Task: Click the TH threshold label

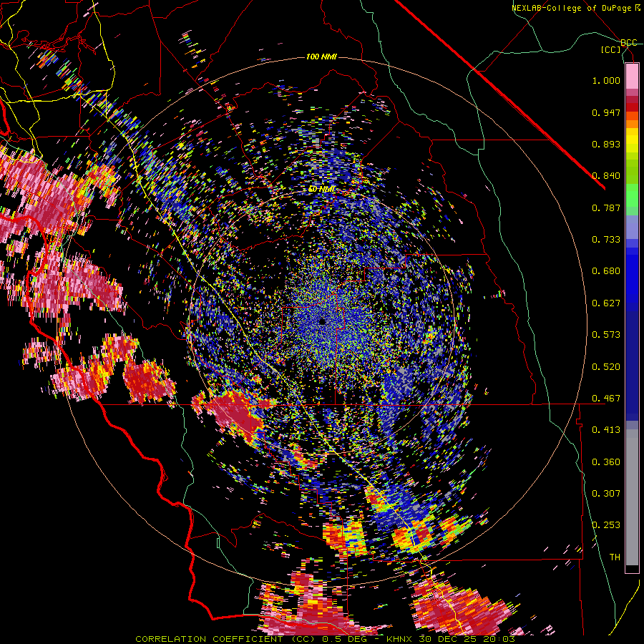Action: (615, 557)
